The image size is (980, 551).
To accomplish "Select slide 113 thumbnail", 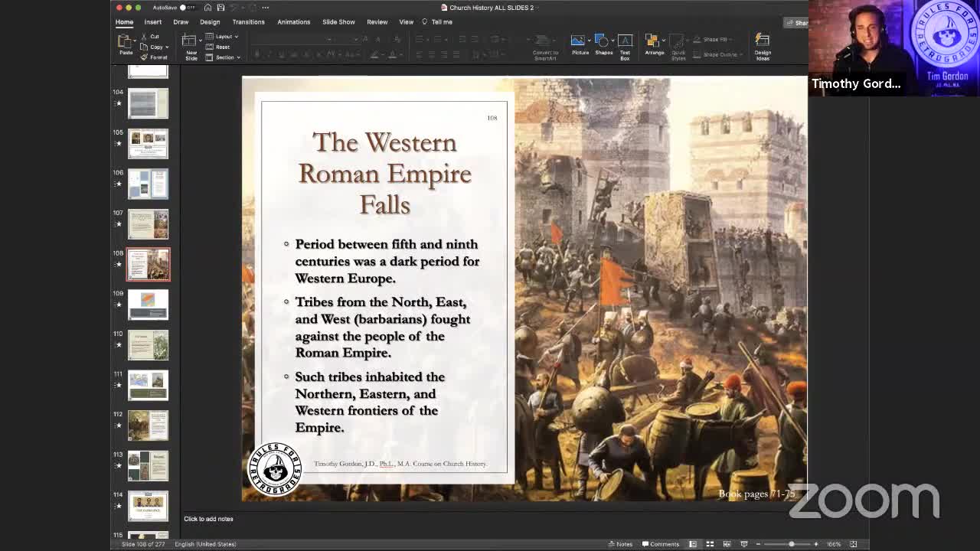I will [x=148, y=465].
